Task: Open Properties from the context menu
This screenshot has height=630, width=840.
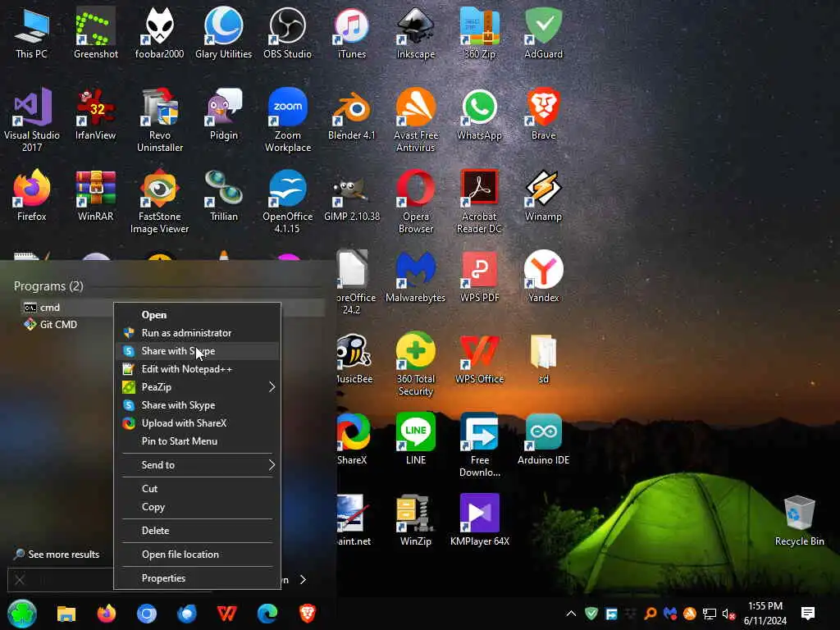Action: click(197, 578)
